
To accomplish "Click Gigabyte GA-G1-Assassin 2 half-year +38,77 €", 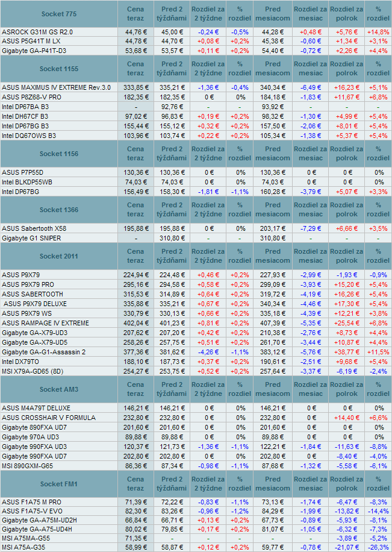I will 347,352.
